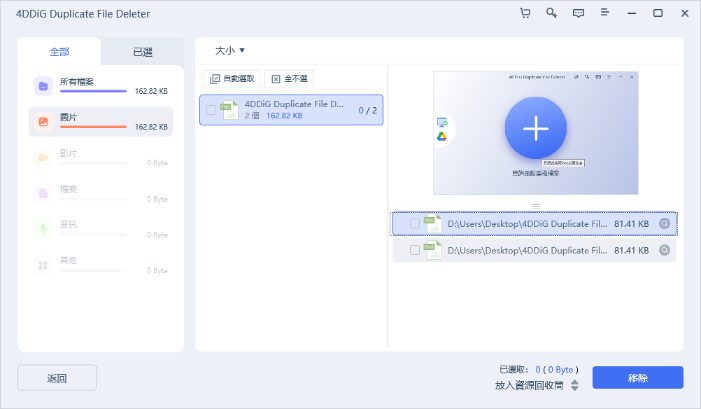
Task: Click the 音訊 microphone icon
Action: tap(43, 229)
